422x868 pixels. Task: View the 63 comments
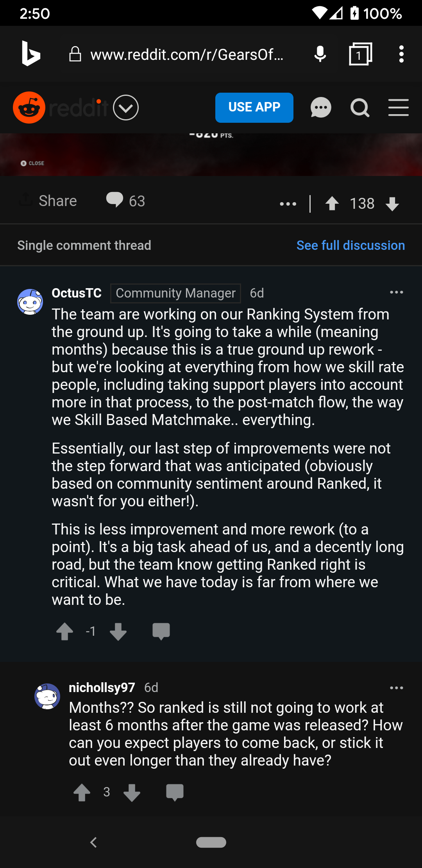pos(126,201)
